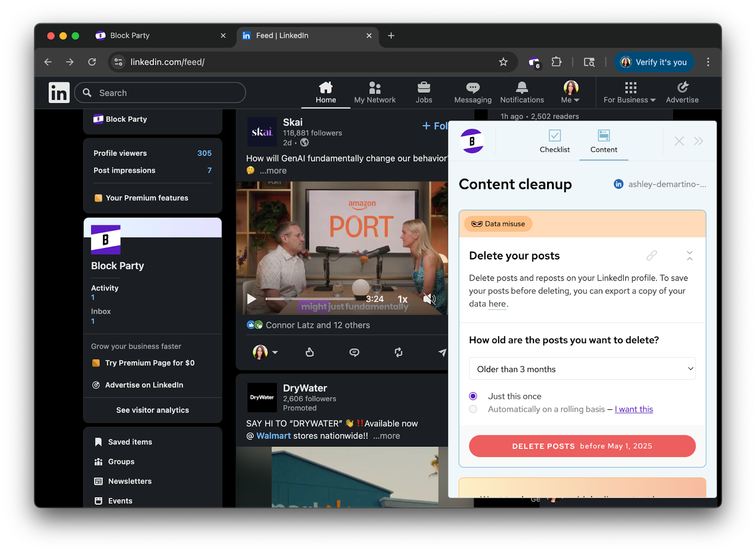
Task: Switch to Checklist tab
Action: [555, 141]
